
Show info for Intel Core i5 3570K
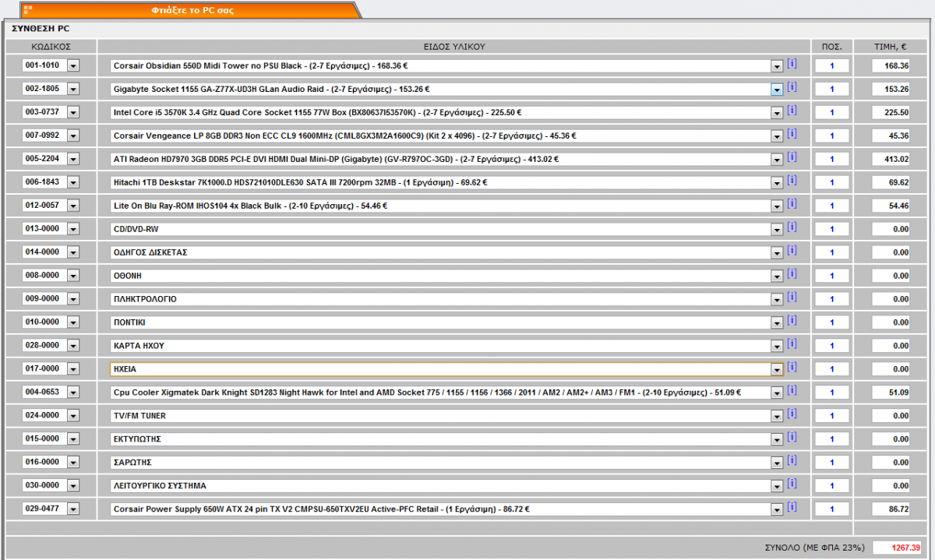point(792,111)
